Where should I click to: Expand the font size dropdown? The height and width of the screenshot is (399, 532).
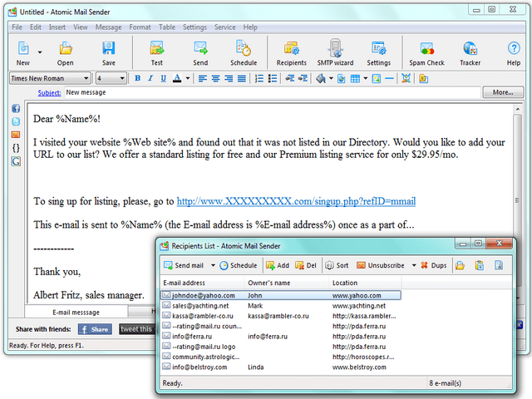pyautogui.click(x=123, y=79)
